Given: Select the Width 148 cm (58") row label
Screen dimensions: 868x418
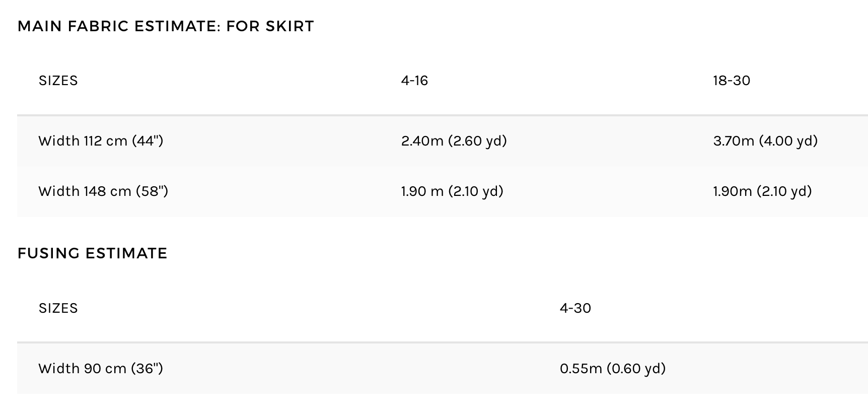Looking at the screenshot, I should (x=103, y=191).
